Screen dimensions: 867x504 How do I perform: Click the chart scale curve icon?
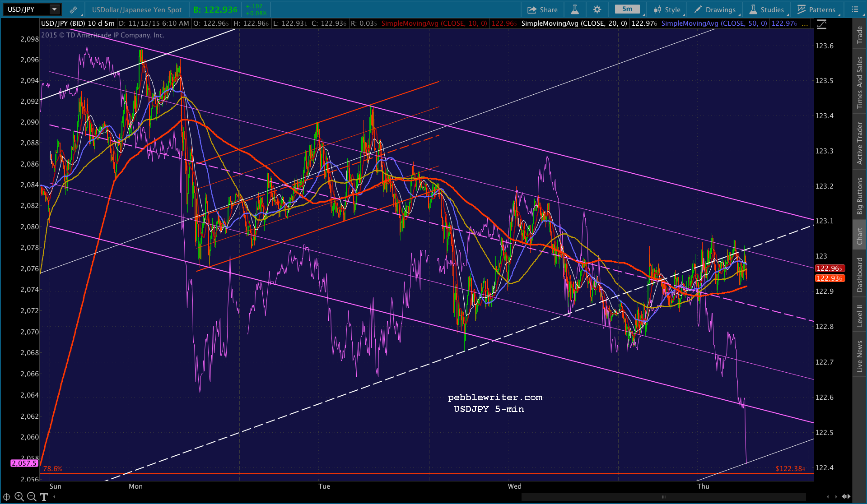click(x=821, y=24)
